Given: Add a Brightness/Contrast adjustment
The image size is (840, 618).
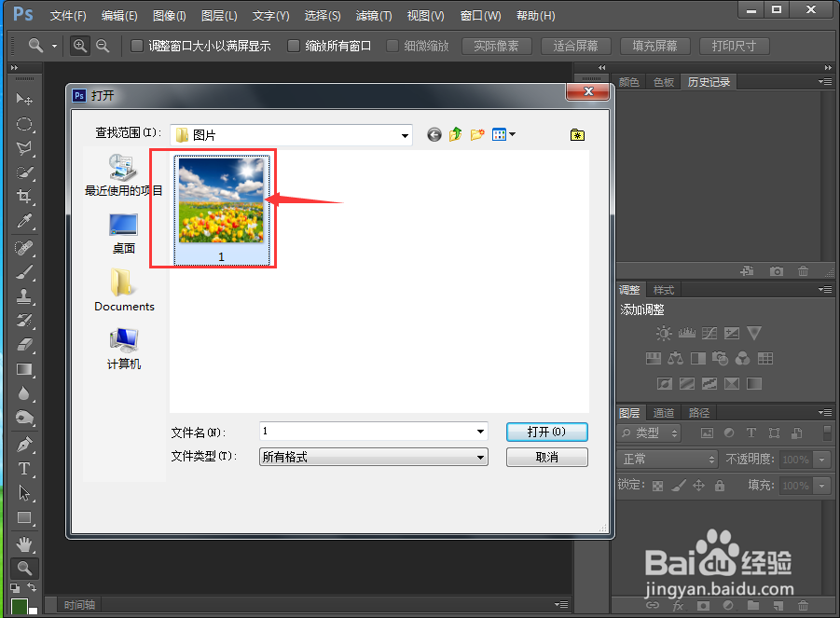Looking at the screenshot, I should click(x=664, y=334).
